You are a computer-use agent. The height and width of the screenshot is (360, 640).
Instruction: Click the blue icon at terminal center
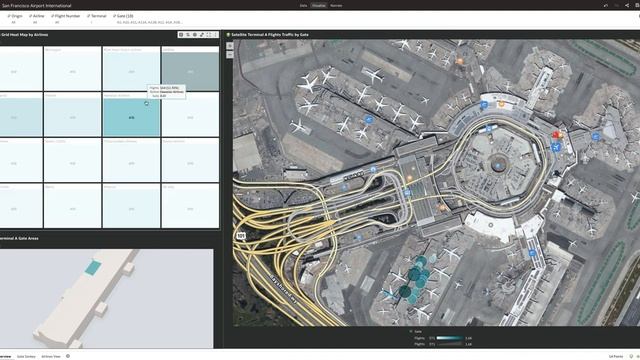[x=498, y=166]
